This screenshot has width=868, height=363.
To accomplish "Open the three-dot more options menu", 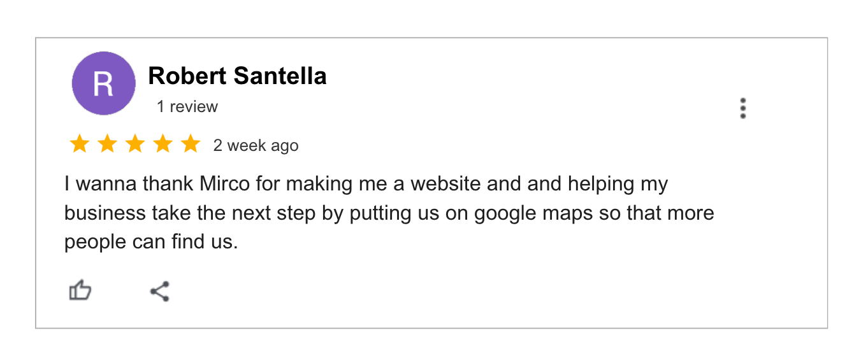I will pyautogui.click(x=742, y=108).
